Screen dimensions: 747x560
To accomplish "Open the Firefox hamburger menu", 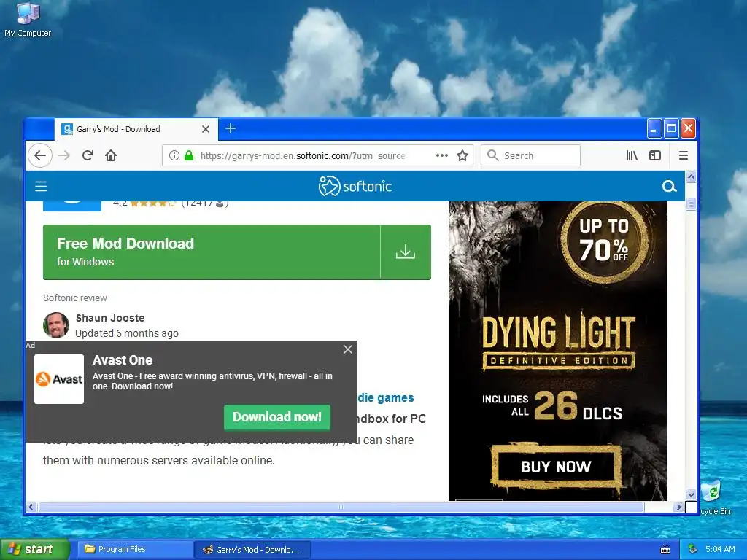I will coord(683,155).
